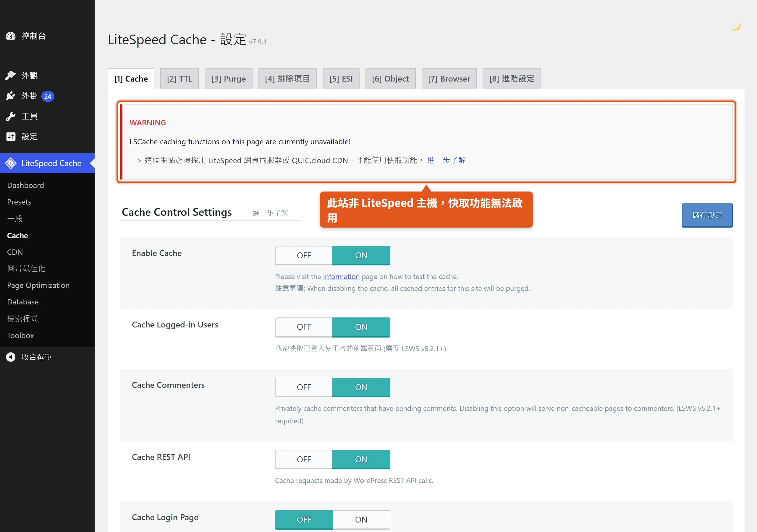The image size is (757, 532).
Task: Go to the [4] 排除項目 tab
Action: point(287,79)
